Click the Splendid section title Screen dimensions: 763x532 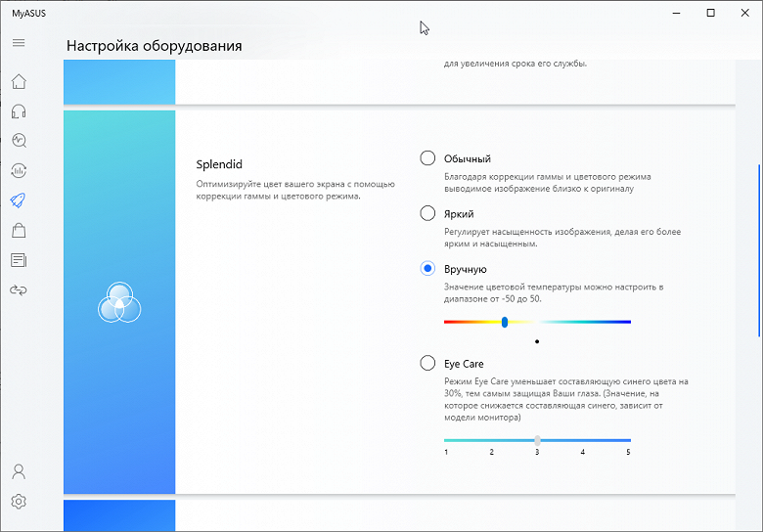pyautogui.click(x=219, y=164)
